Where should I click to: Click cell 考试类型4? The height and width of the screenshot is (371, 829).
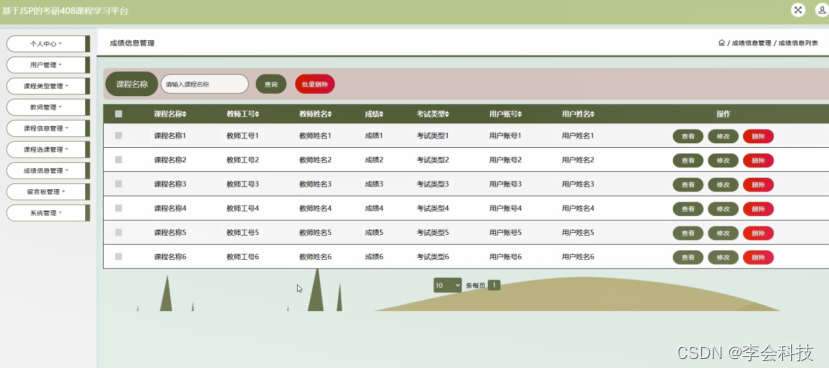432,209
